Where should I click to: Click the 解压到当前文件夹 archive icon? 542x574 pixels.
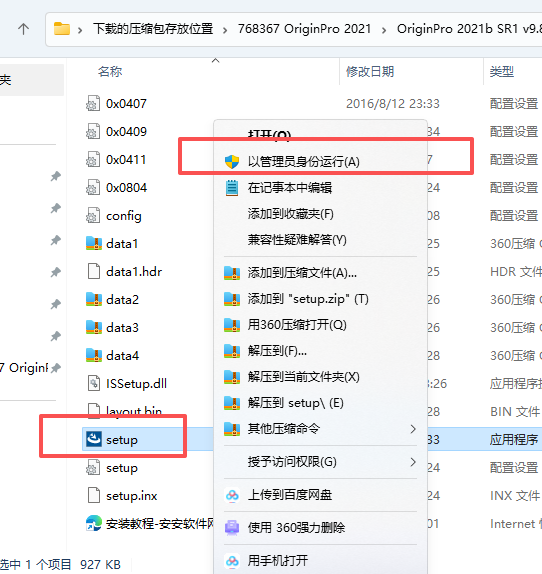(x=232, y=377)
